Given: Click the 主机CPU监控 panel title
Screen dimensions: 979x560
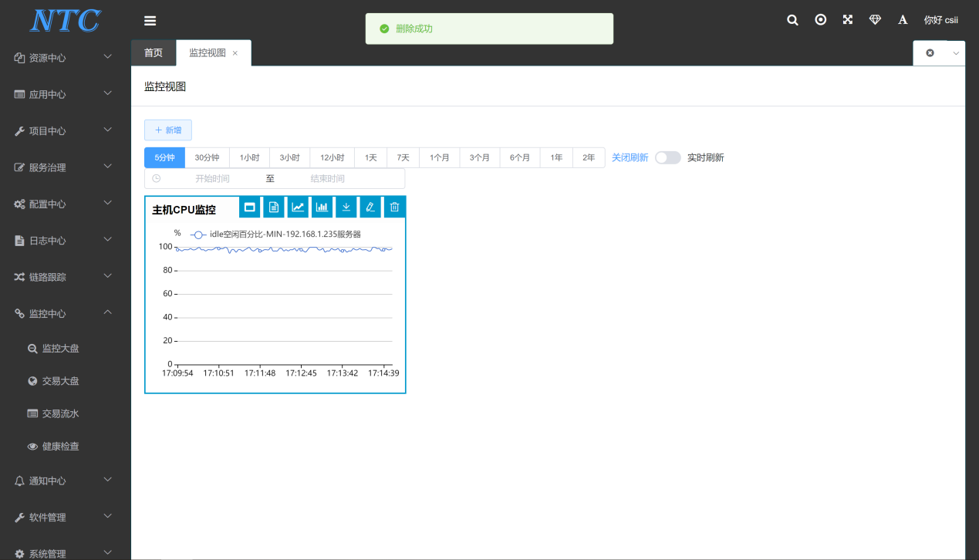Looking at the screenshot, I should [x=184, y=210].
